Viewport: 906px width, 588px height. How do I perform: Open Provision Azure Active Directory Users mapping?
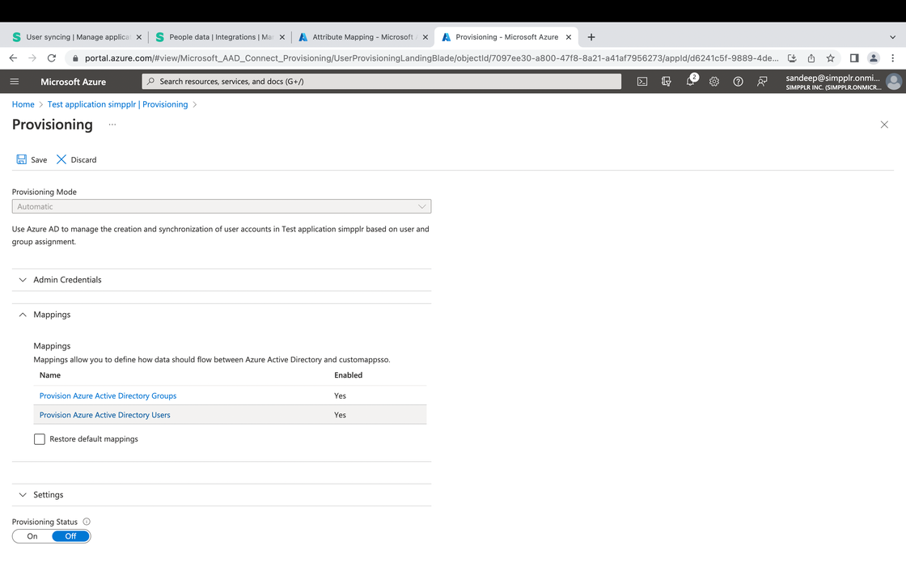click(x=104, y=414)
